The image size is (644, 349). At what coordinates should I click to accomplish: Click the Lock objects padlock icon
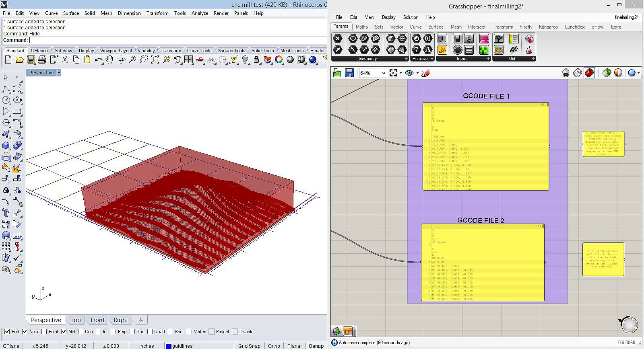point(256,60)
